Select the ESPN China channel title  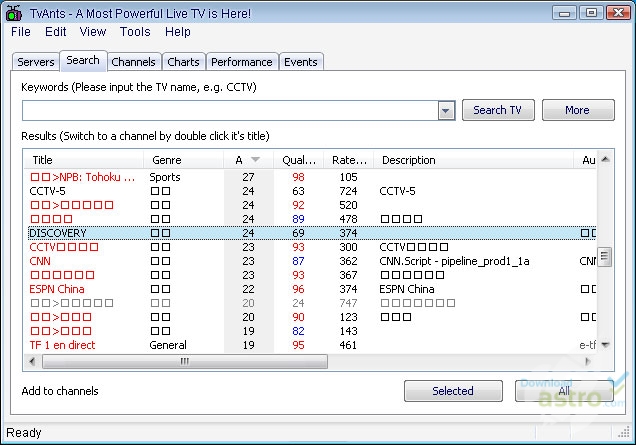57,289
